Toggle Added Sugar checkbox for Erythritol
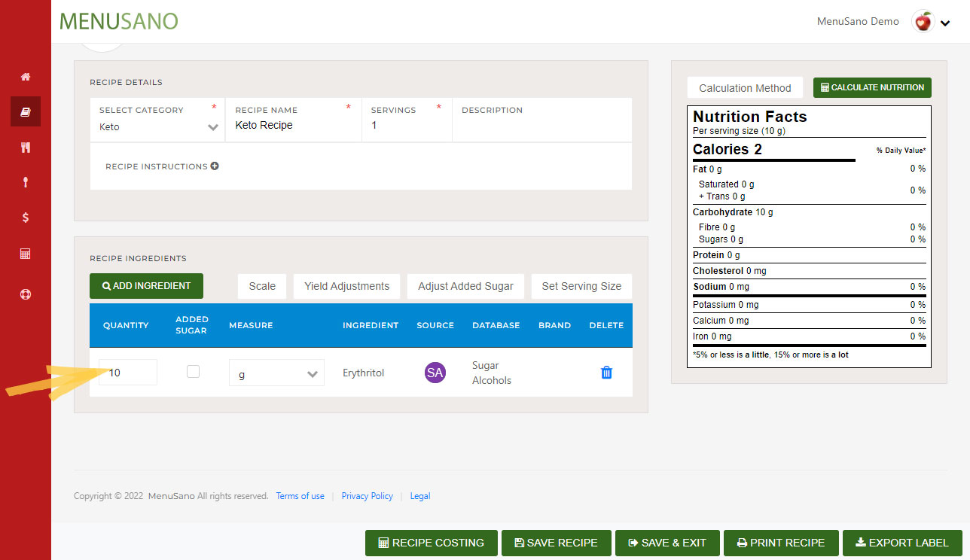970x560 pixels. click(x=194, y=372)
